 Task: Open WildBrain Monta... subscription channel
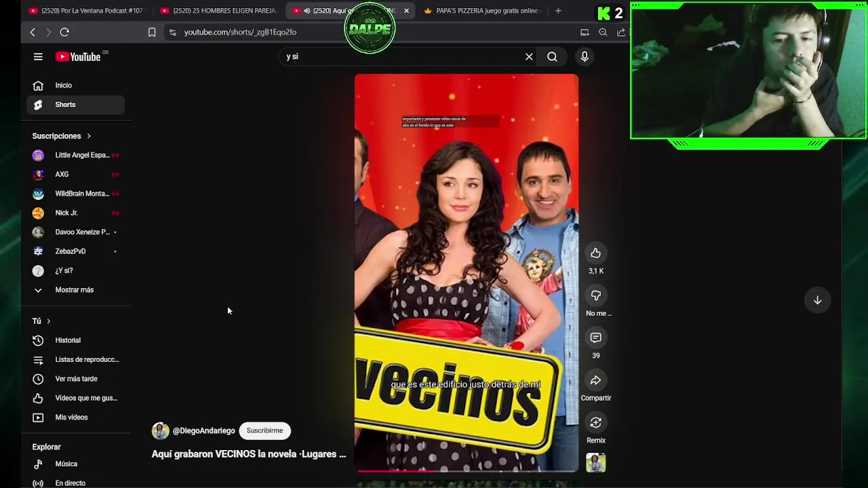(75, 194)
